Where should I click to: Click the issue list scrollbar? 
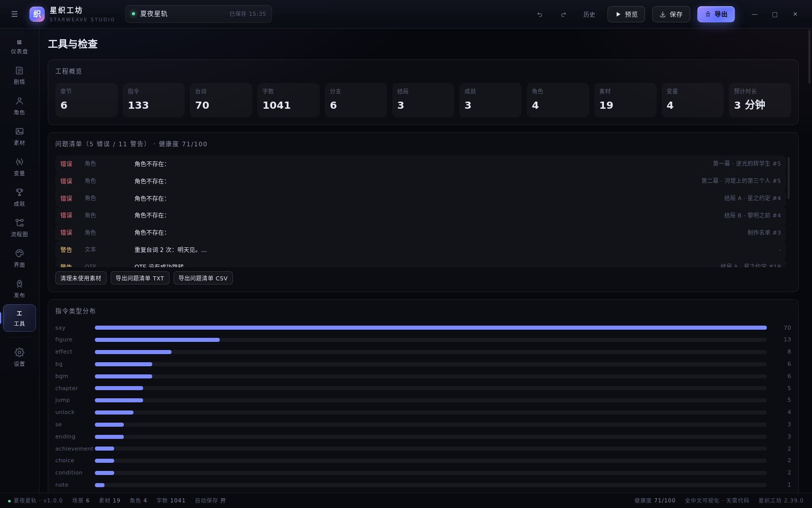coord(789,178)
